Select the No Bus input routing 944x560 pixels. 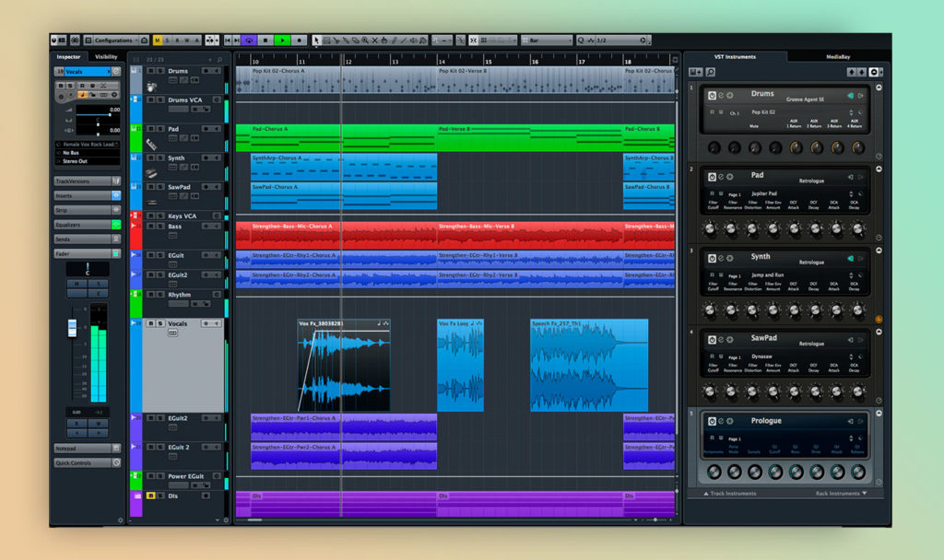click(x=88, y=153)
